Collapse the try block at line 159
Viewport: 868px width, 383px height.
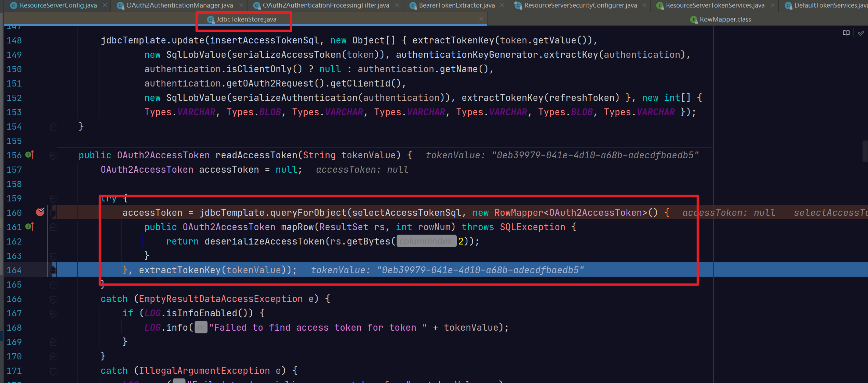53,199
